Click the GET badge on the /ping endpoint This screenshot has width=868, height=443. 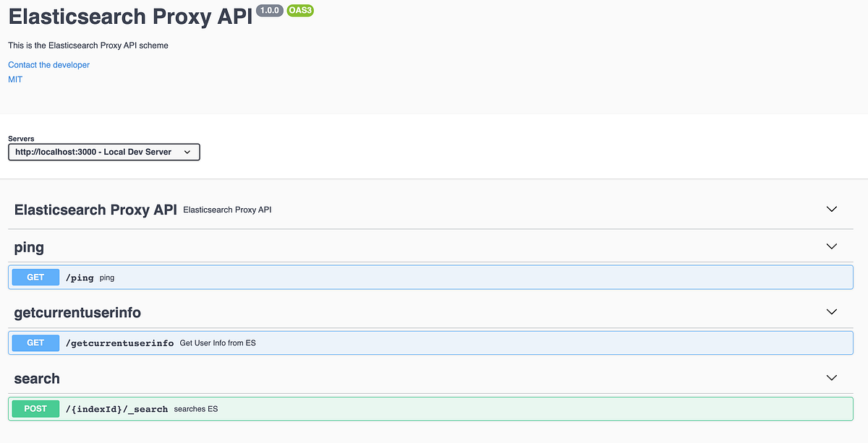click(x=35, y=277)
